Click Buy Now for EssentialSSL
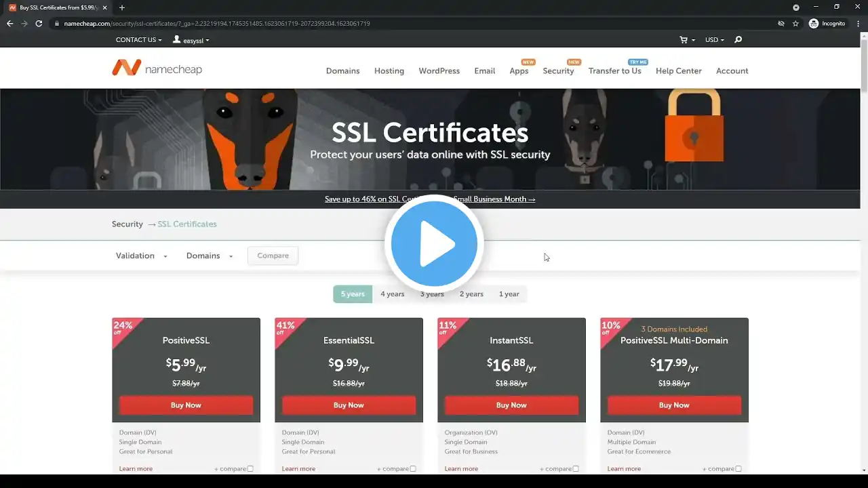The height and width of the screenshot is (488, 868). tap(349, 405)
